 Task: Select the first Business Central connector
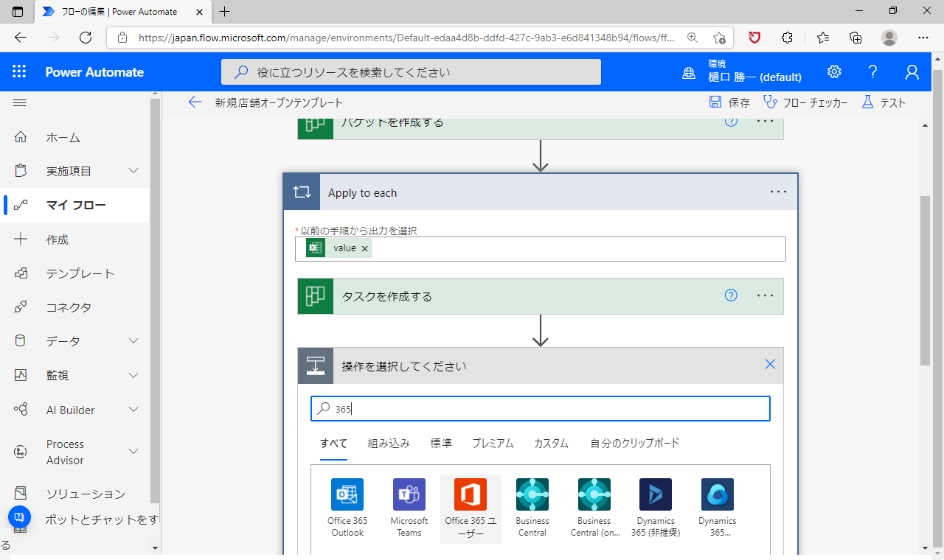tap(532, 508)
